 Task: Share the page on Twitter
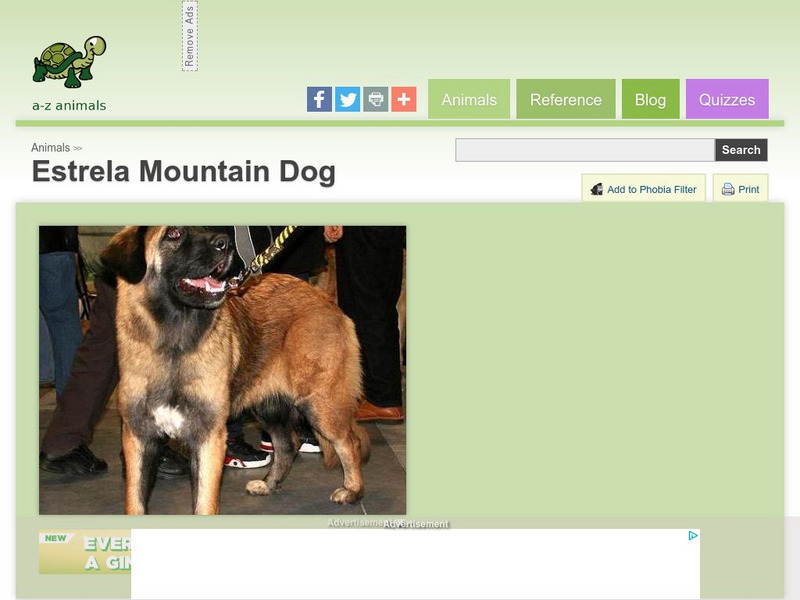coord(347,99)
